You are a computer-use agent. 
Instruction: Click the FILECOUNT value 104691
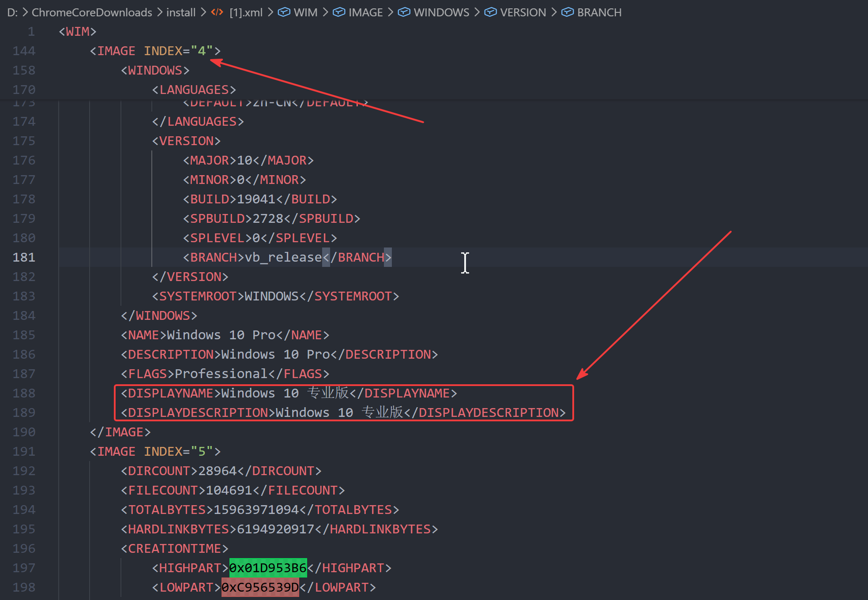pyautogui.click(x=229, y=491)
